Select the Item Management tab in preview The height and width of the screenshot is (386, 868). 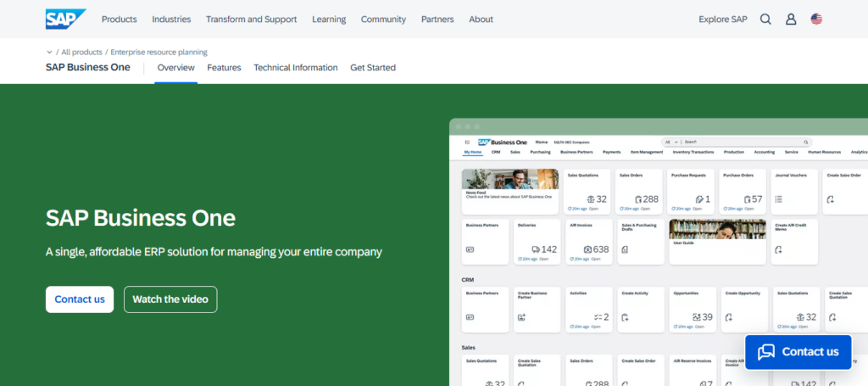(647, 152)
